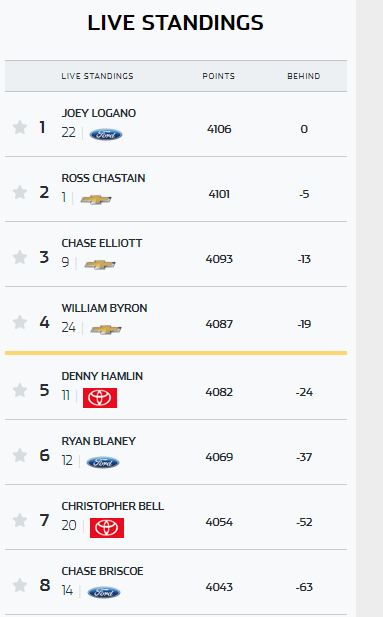
Task: Favorite Joey Logano with the star icon
Action: 20,127
